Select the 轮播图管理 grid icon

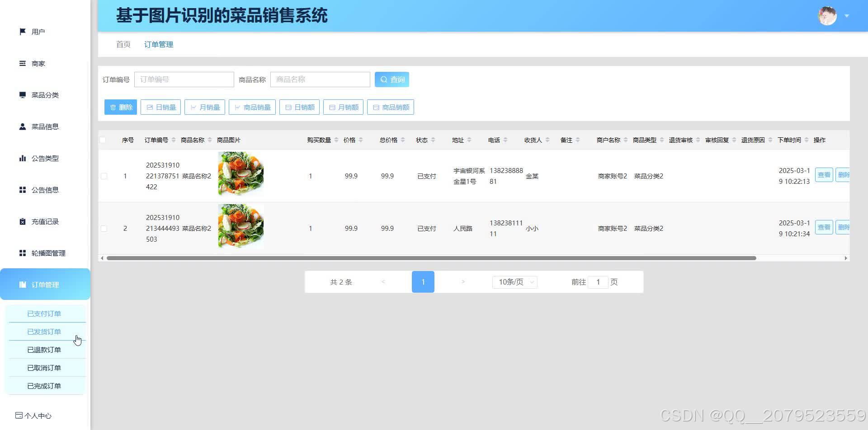(x=22, y=253)
